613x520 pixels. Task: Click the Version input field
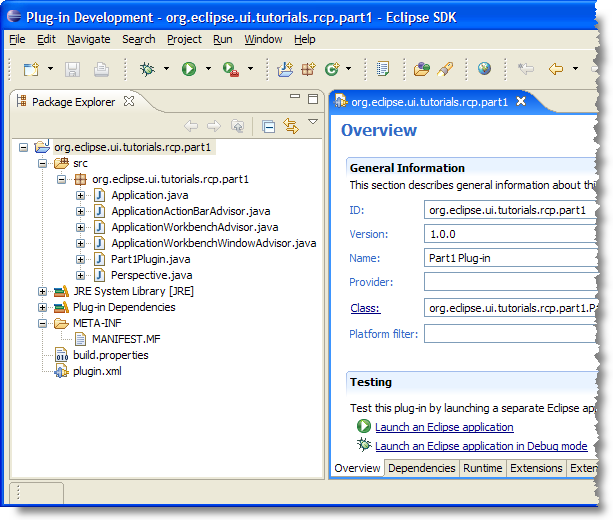[510, 234]
